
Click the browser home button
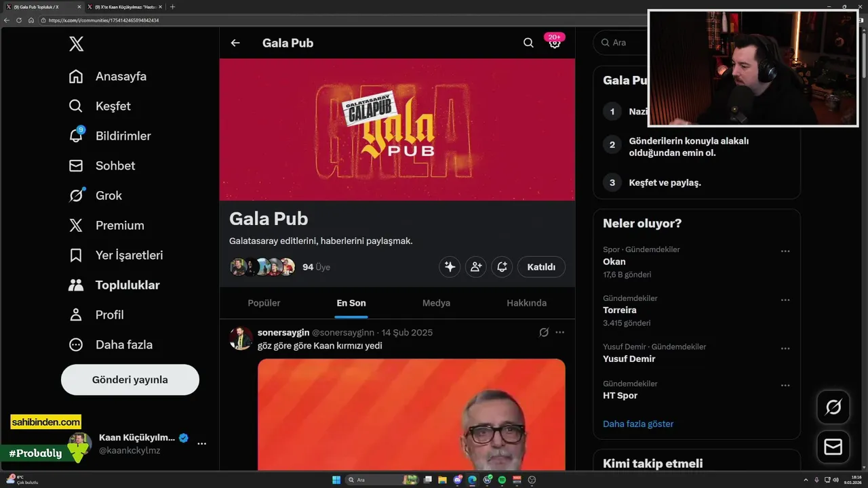pyautogui.click(x=31, y=20)
